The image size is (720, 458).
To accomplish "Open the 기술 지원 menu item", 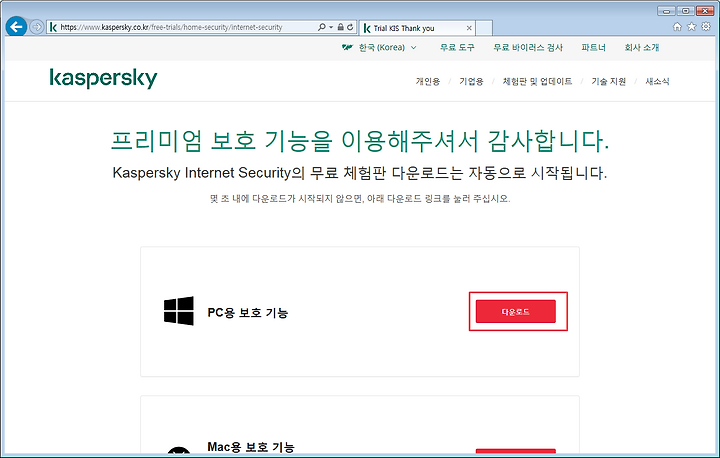I will coord(608,81).
